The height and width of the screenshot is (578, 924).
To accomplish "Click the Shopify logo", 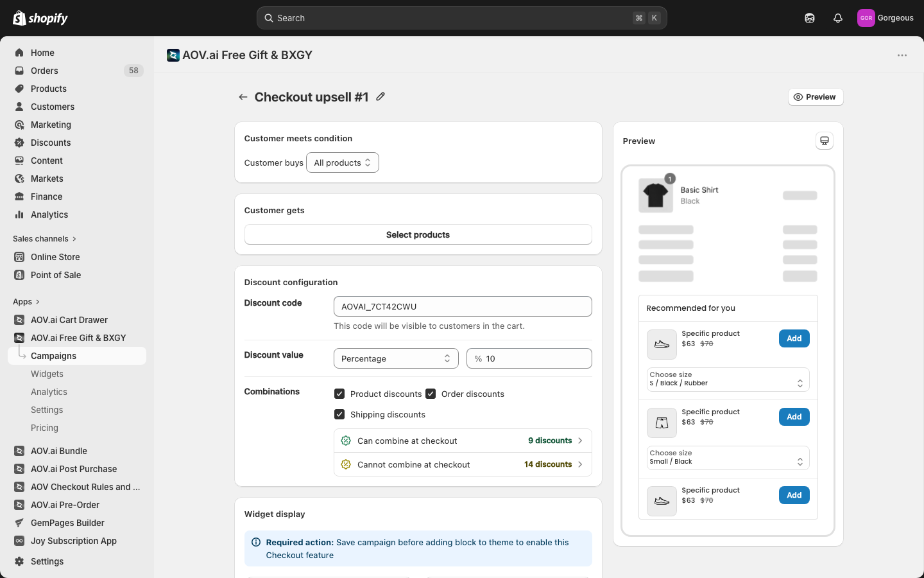I will coord(40,18).
